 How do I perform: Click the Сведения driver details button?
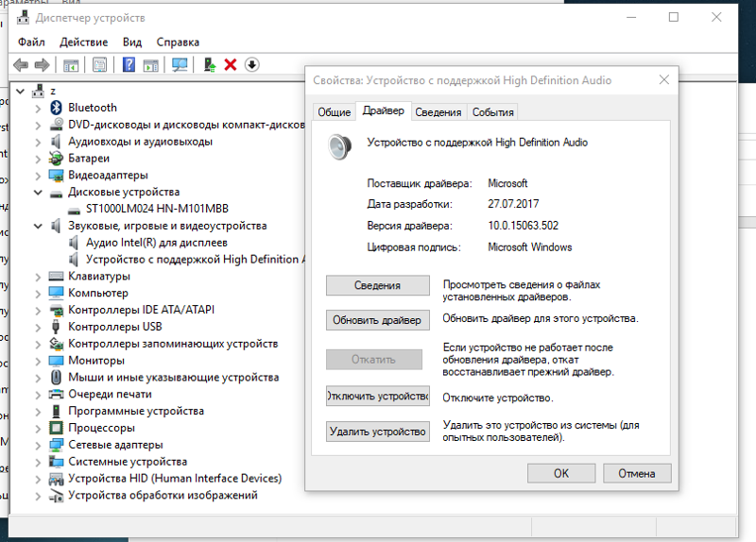click(x=377, y=285)
